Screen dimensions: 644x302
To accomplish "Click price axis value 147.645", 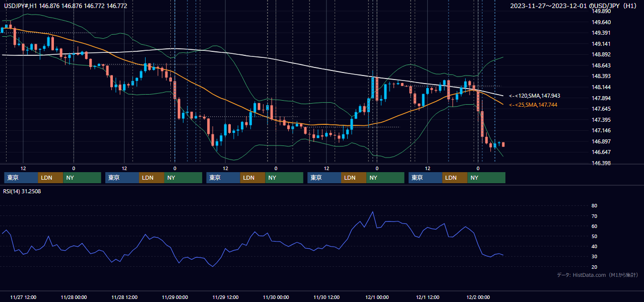I will (601, 109).
